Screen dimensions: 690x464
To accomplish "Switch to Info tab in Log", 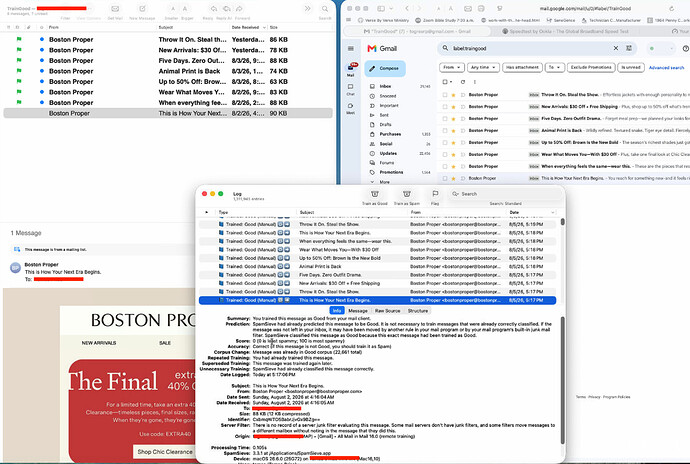I will tap(337, 311).
